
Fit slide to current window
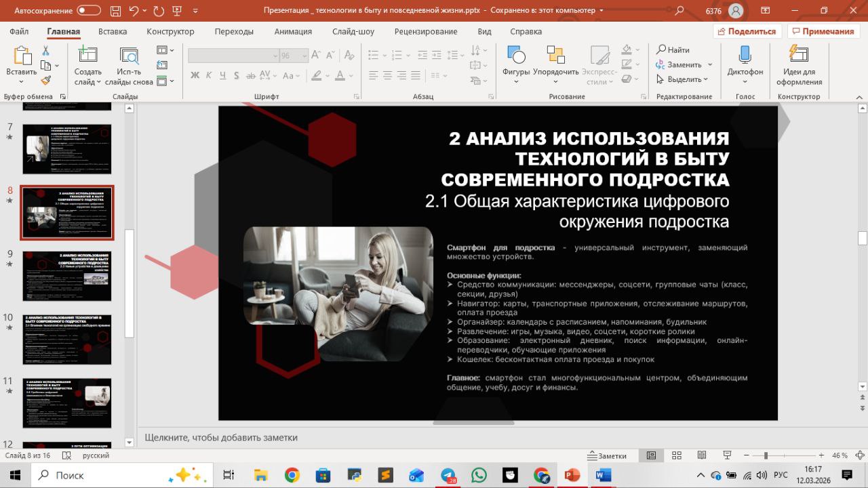coord(859,455)
